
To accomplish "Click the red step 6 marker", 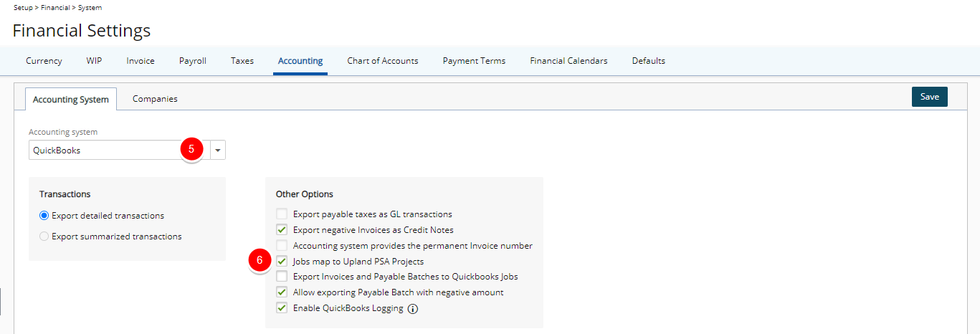I will click(260, 261).
